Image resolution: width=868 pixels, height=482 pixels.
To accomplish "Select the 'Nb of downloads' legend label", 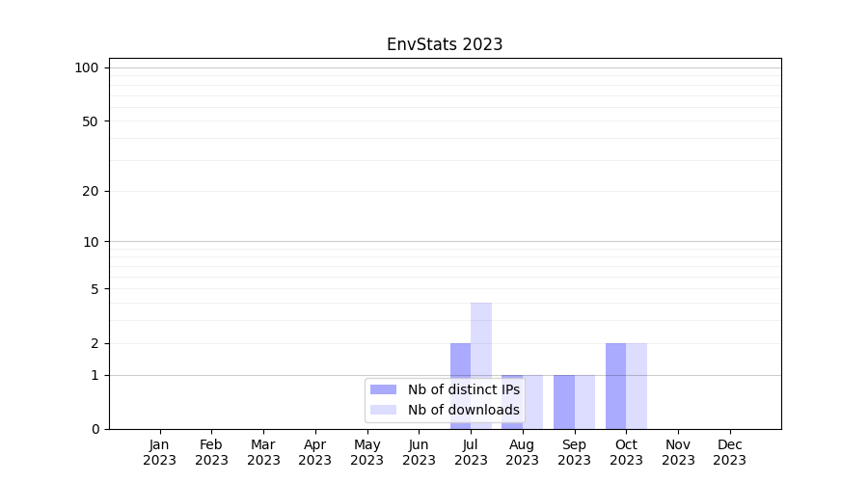I will (x=463, y=410).
